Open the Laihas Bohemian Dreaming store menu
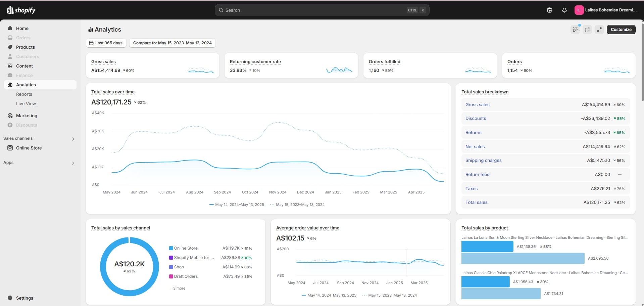The image size is (644, 306). 605,10
